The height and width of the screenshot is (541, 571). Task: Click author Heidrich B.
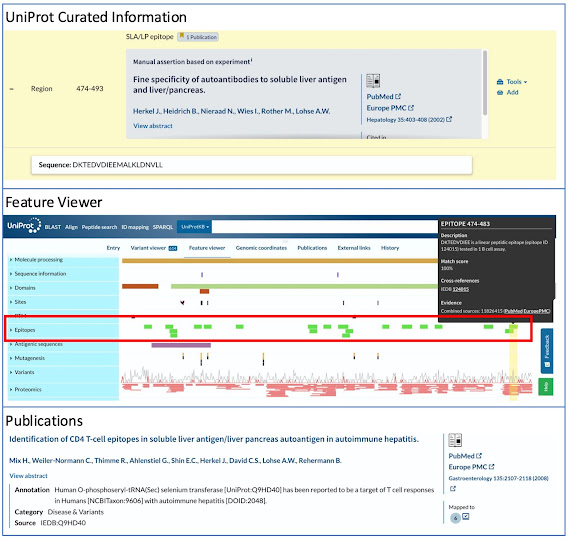180,111
